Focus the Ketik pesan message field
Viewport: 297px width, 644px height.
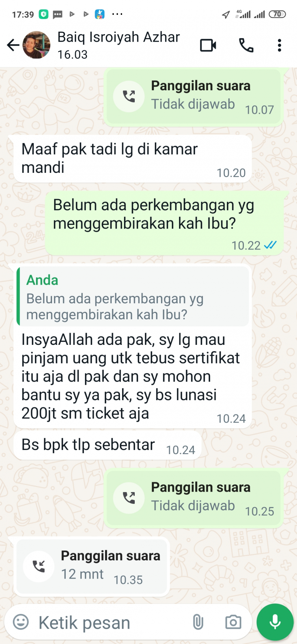111,622
